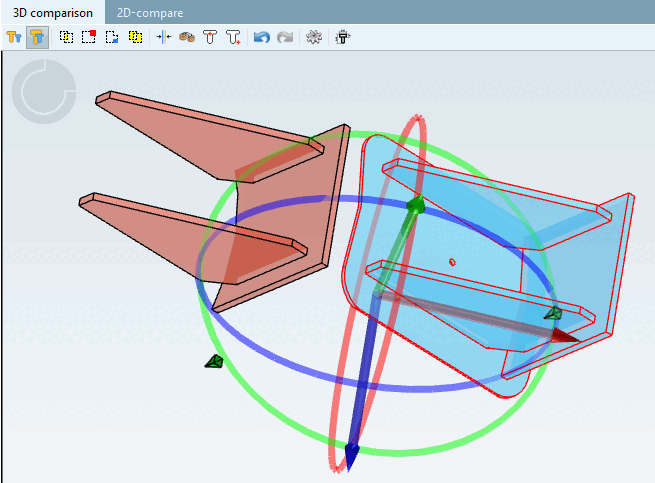Click the double yellow overlapping boxes icon
The width and height of the screenshot is (655, 483).
(x=135, y=37)
